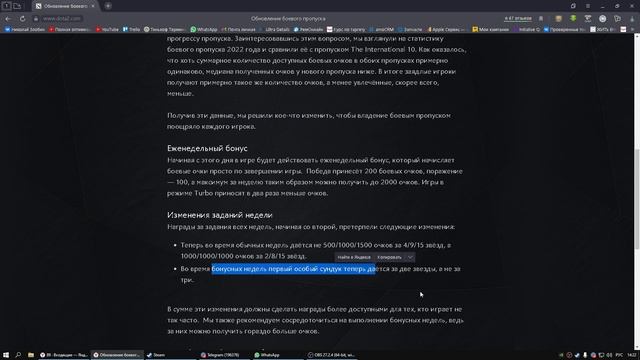Open the green download arrow extension

click(573, 19)
